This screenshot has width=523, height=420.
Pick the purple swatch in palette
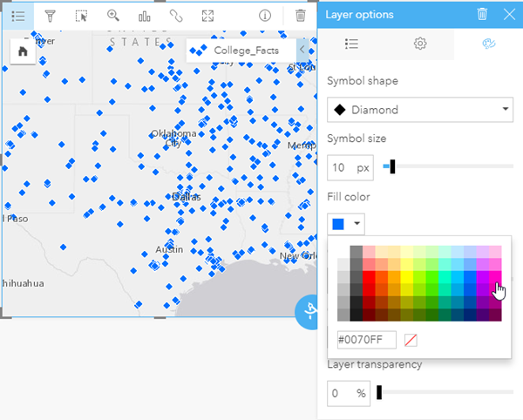[x=483, y=277]
